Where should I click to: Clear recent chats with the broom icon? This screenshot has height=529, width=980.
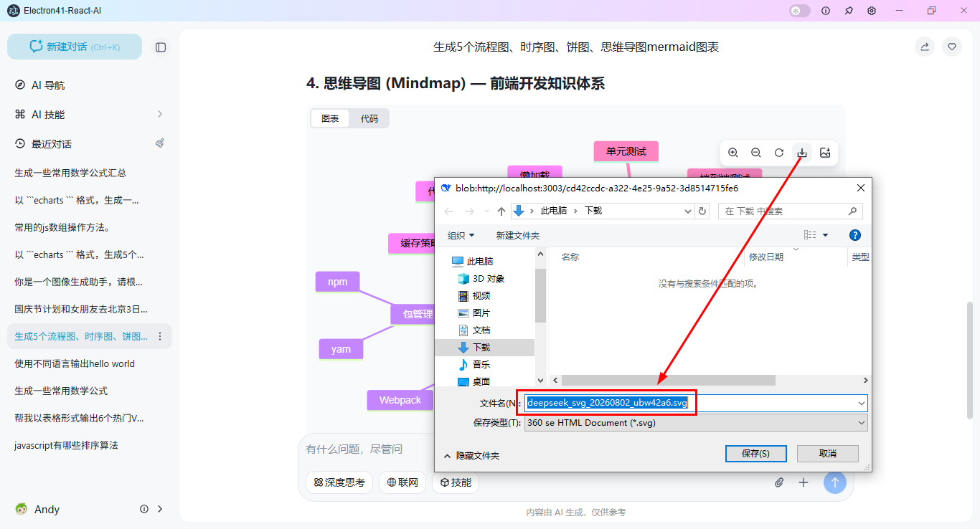pyautogui.click(x=160, y=143)
